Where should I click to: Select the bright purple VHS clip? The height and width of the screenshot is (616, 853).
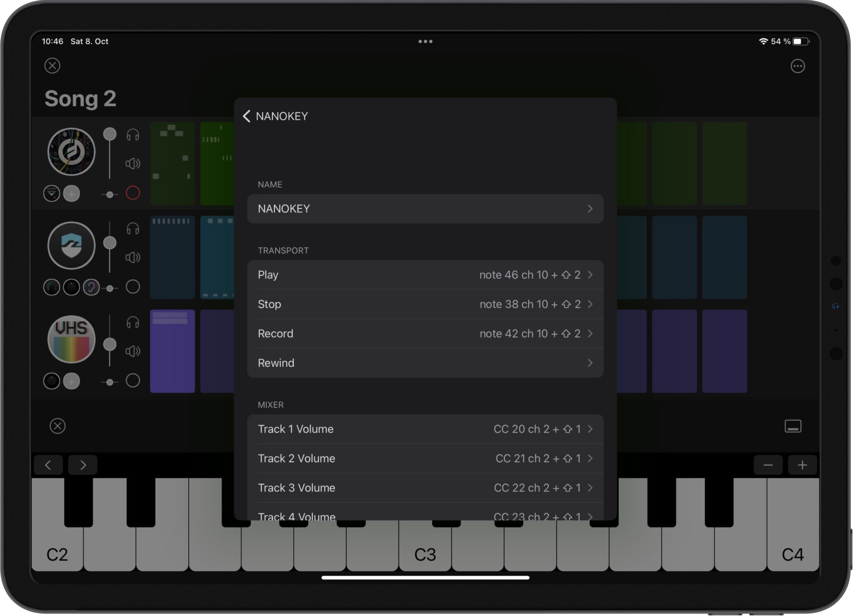pyautogui.click(x=172, y=351)
